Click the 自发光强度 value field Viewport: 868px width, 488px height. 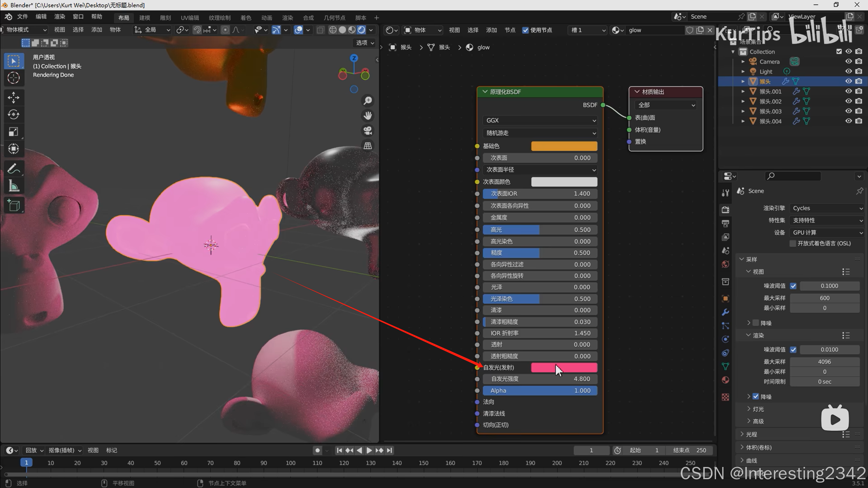tap(540, 379)
